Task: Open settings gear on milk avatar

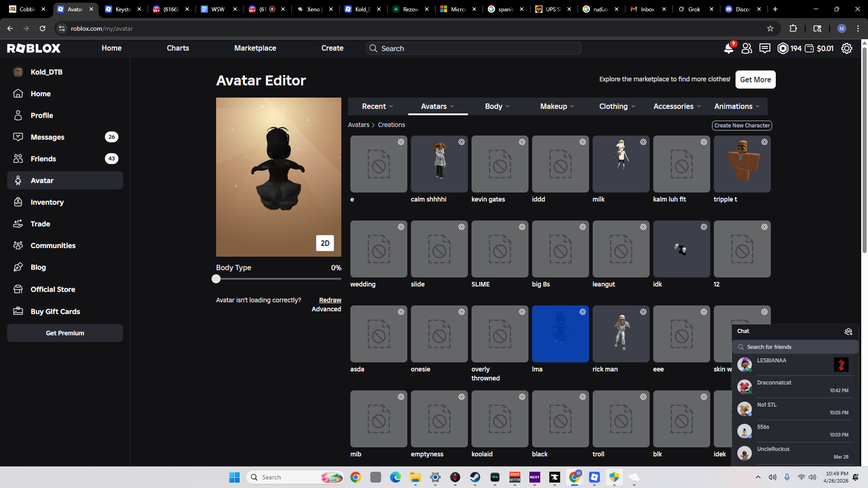Action: (643, 142)
